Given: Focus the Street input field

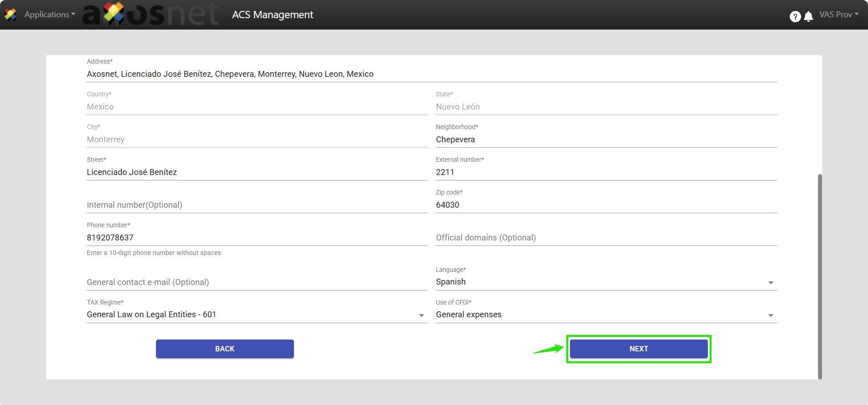Looking at the screenshot, I should 257,172.
